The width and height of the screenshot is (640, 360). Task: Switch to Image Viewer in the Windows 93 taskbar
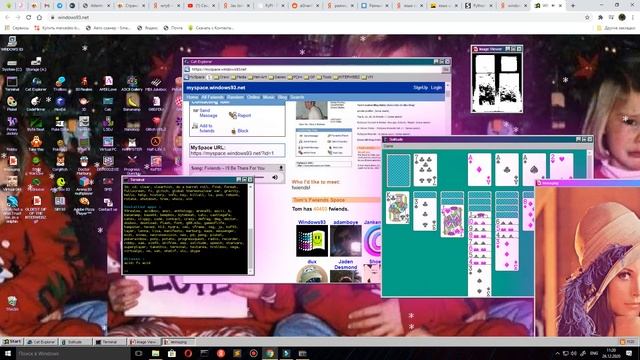[x=144, y=342]
